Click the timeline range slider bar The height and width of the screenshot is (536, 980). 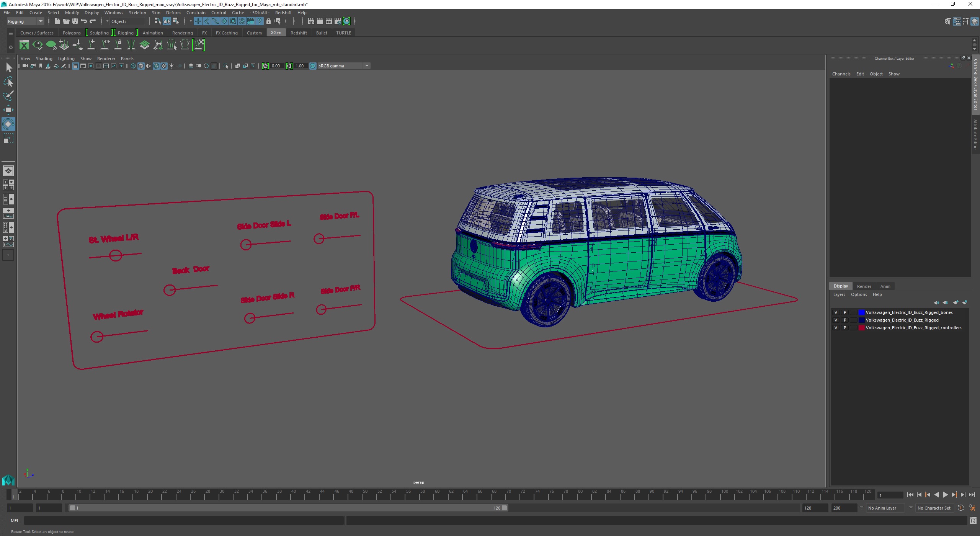tap(288, 508)
